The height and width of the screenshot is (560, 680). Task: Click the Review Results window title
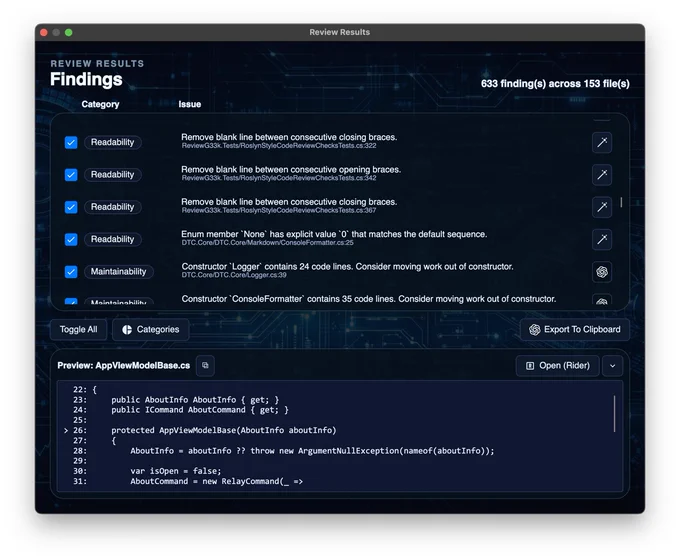(340, 32)
